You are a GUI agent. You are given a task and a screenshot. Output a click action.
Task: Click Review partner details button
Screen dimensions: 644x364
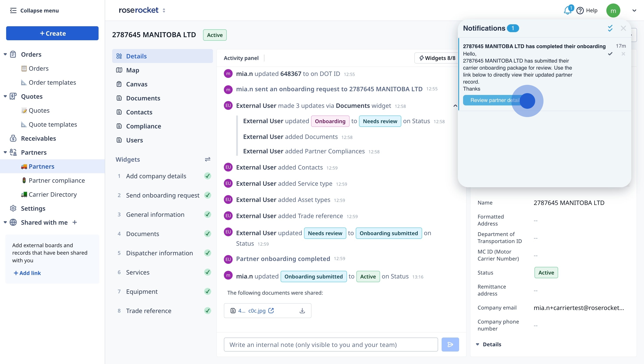point(495,100)
